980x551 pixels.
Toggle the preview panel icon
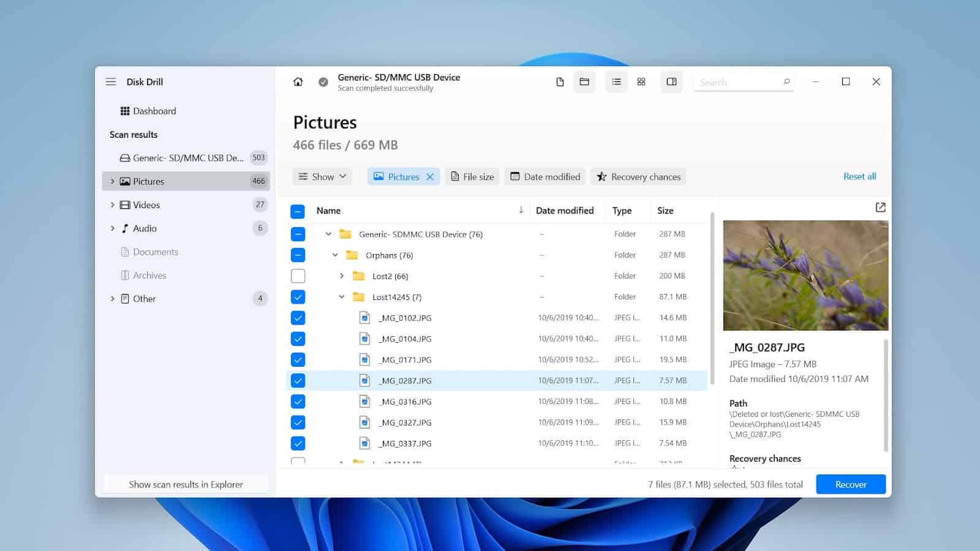pos(671,81)
